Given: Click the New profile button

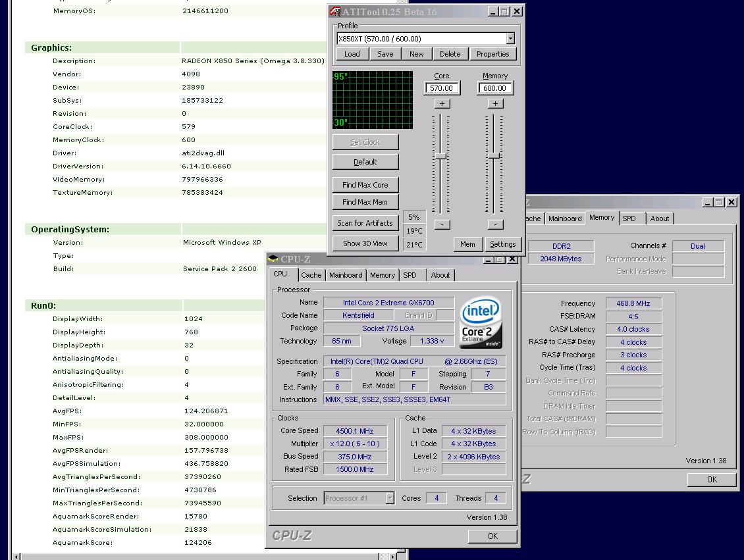Looking at the screenshot, I should click(x=417, y=54).
